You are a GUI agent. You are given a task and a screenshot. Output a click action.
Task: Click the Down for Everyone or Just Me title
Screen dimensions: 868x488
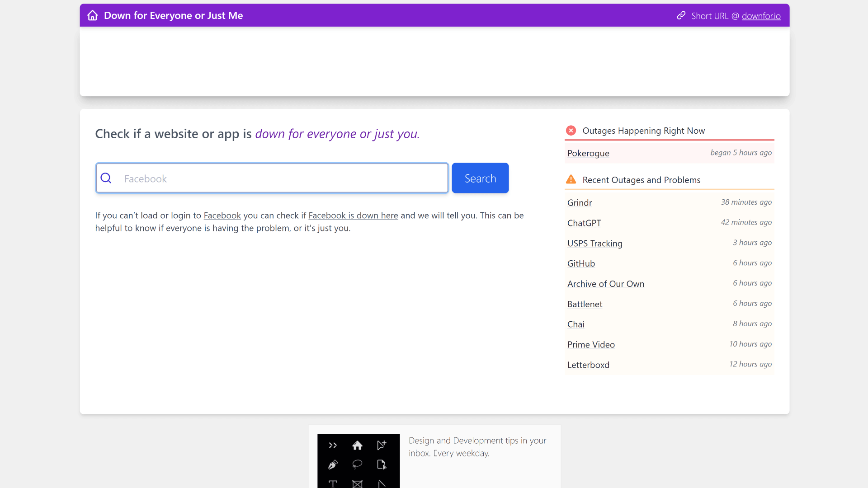click(173, 15)
